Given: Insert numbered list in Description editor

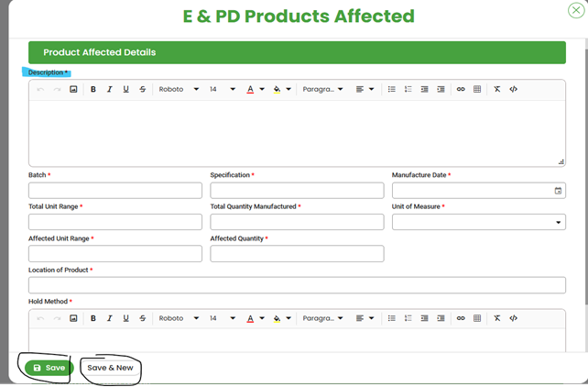Looking at the screenshot, I should tap(408, 89).
